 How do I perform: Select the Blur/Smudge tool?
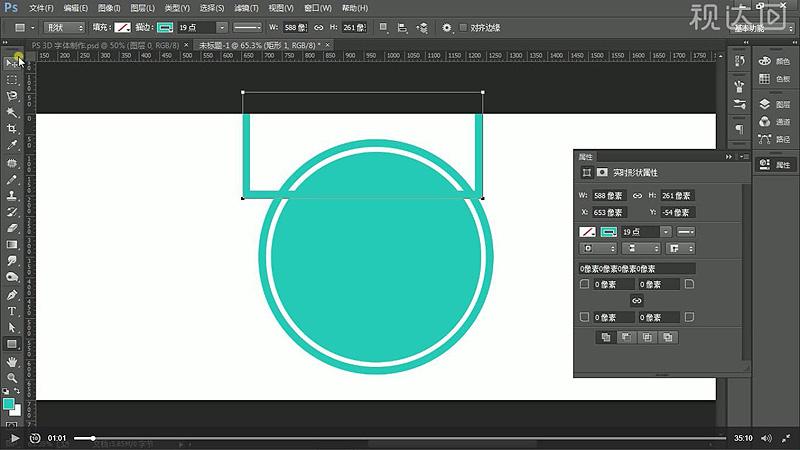pyautogui.click(x=11, y=261)
